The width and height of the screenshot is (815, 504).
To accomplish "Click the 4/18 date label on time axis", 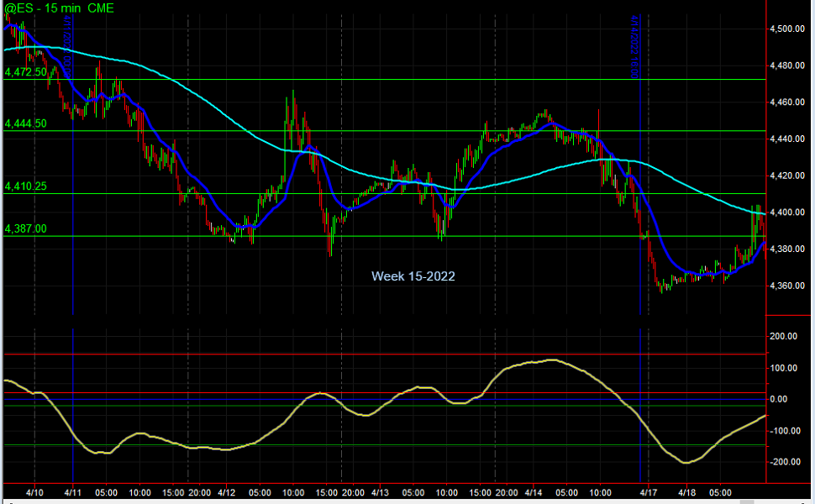I will (x=686, y=492).
